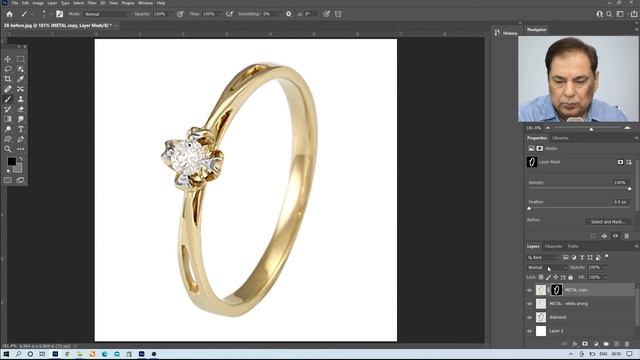The image size is (640, 360).
Task: Select the Move tool
Action: tap(8, 59)
